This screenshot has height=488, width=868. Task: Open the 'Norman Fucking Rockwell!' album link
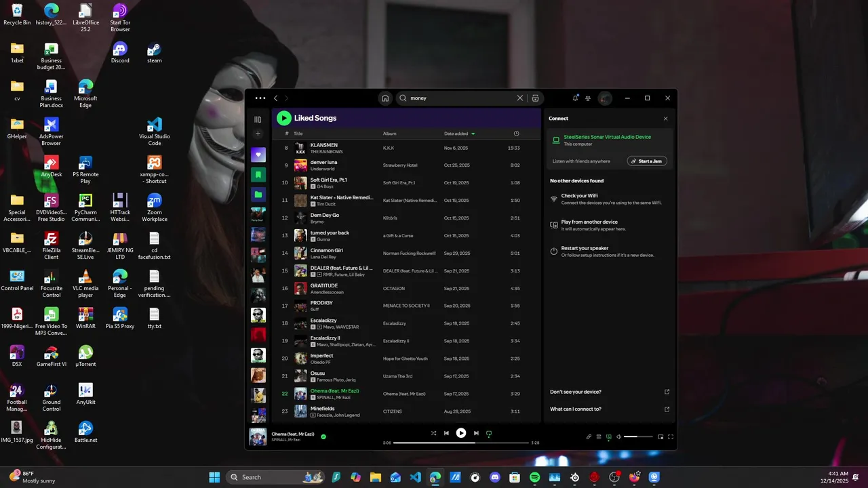point(411,253)
